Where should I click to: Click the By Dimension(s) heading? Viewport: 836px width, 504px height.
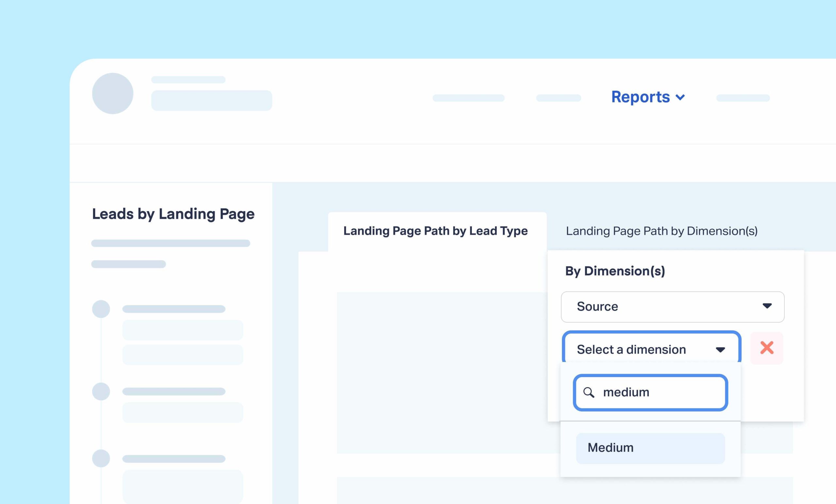pyautogui.click(x=615, y=271)
